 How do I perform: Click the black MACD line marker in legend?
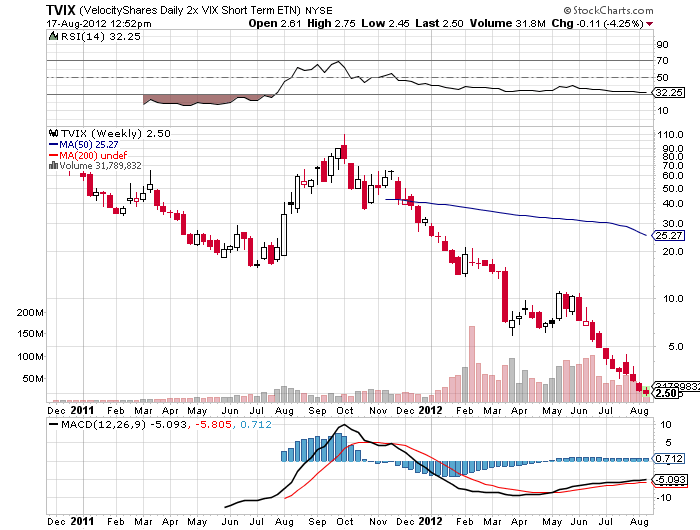tap(54, 424)
